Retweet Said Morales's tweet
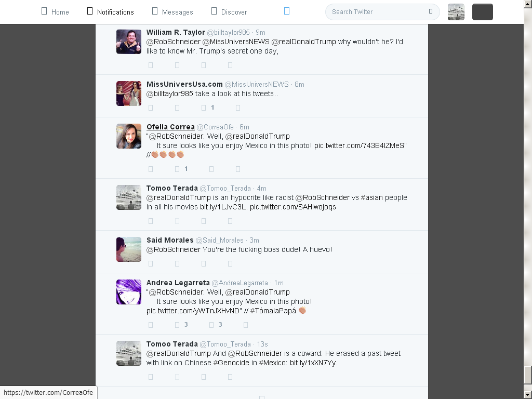 coord(177,263)
